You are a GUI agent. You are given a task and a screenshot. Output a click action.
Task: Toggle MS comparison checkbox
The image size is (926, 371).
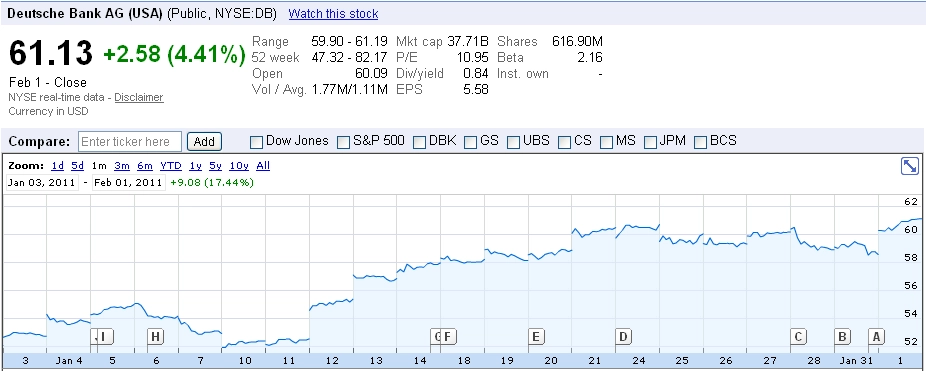click(607, 142)
